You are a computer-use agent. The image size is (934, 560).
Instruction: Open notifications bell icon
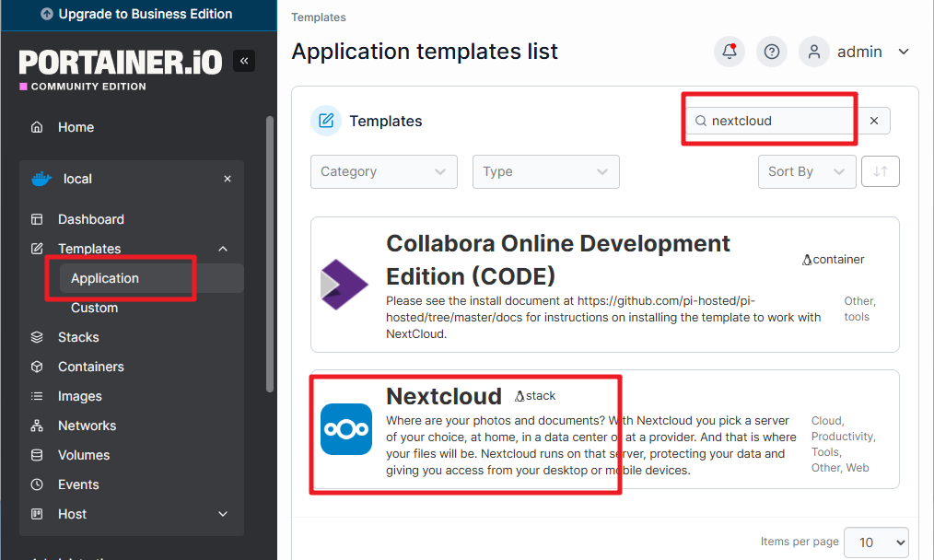(x=730, y=52)
